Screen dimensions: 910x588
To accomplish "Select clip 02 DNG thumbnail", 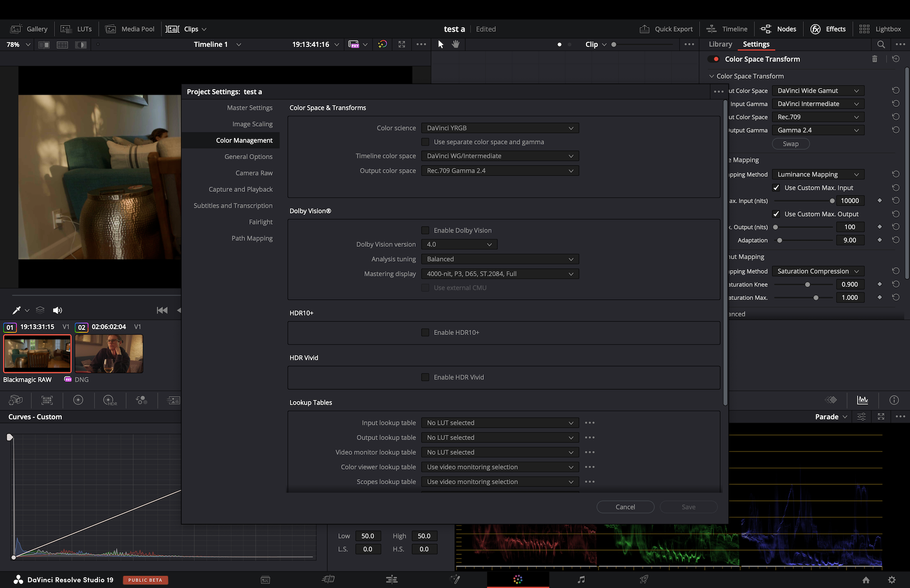I will tap(109, 354).
